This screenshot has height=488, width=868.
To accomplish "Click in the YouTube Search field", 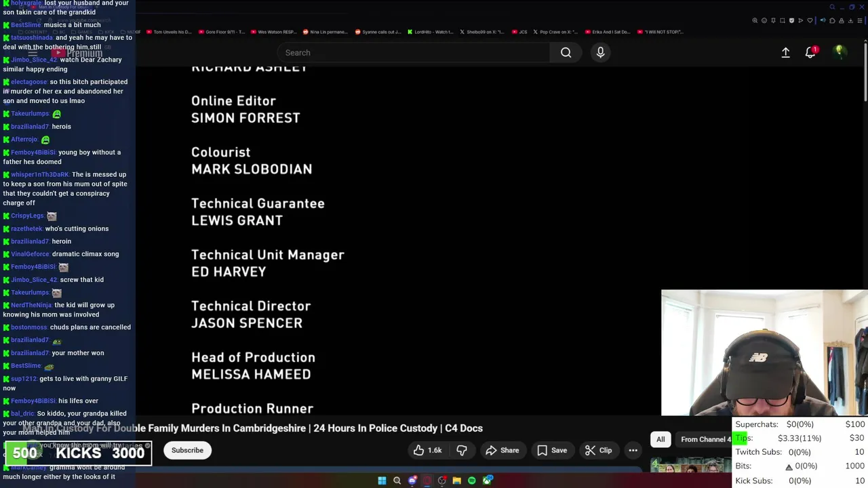I will [x=414, y=52].
